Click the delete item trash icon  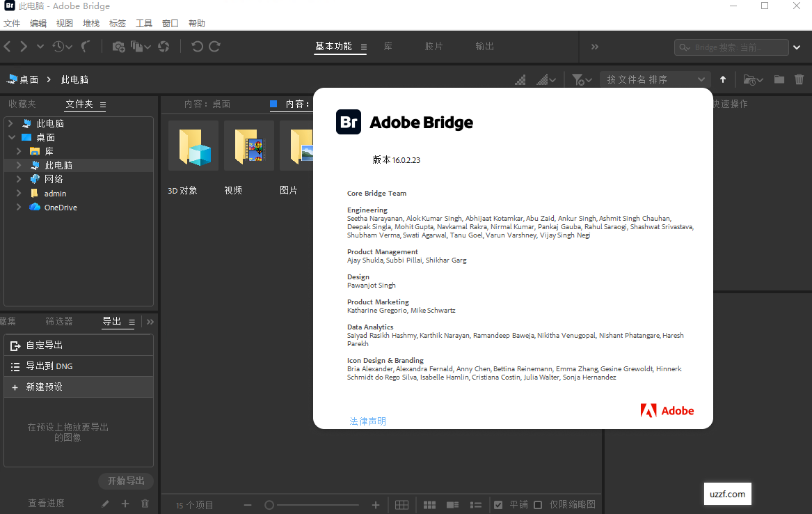coord(799,79)
